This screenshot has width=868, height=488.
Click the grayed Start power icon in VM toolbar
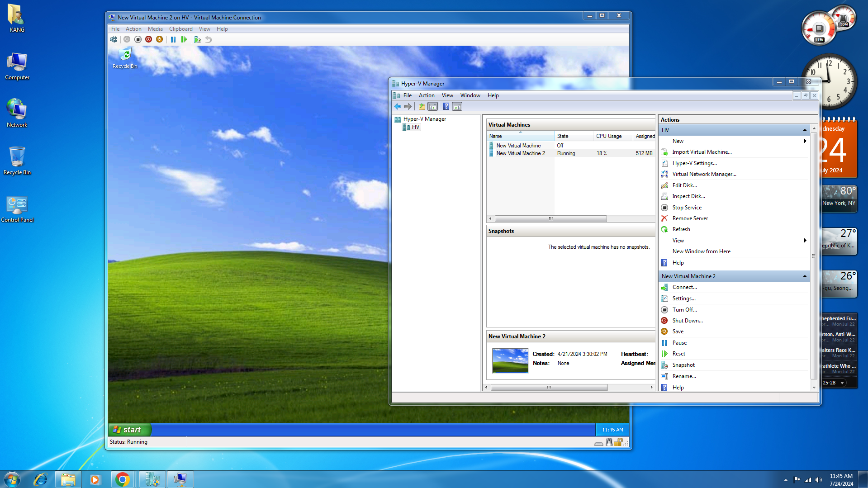click(127, 39)
